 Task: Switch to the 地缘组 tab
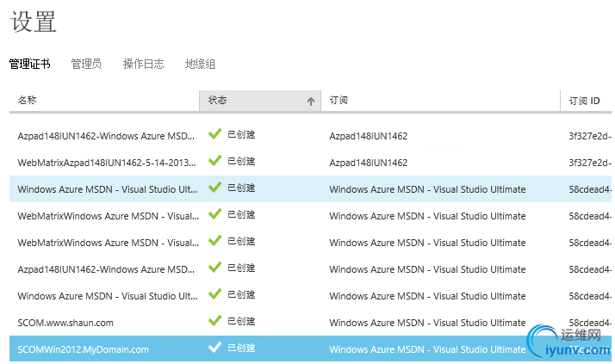(200, 64)
